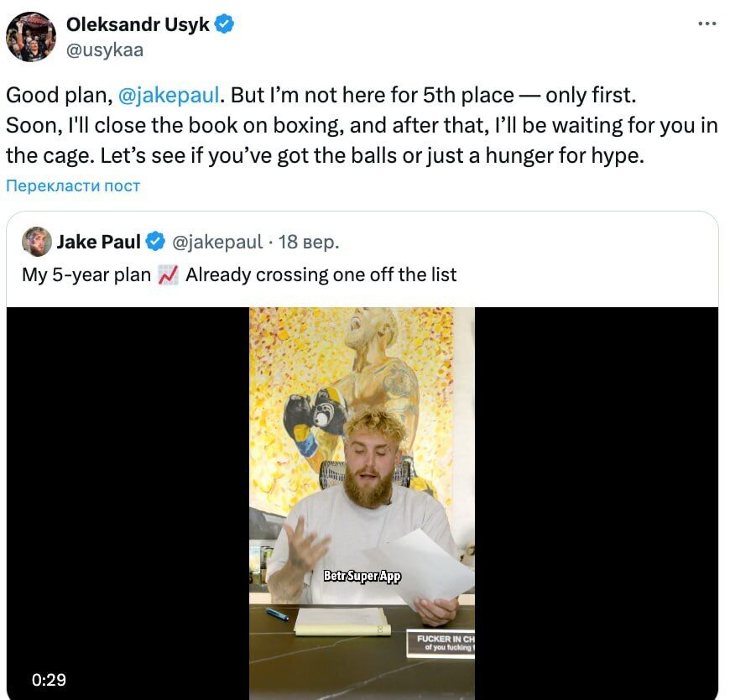This screenshot has width=730, height=700.
Task: Click the 0:29 video duration label
Action: (49, 680)
